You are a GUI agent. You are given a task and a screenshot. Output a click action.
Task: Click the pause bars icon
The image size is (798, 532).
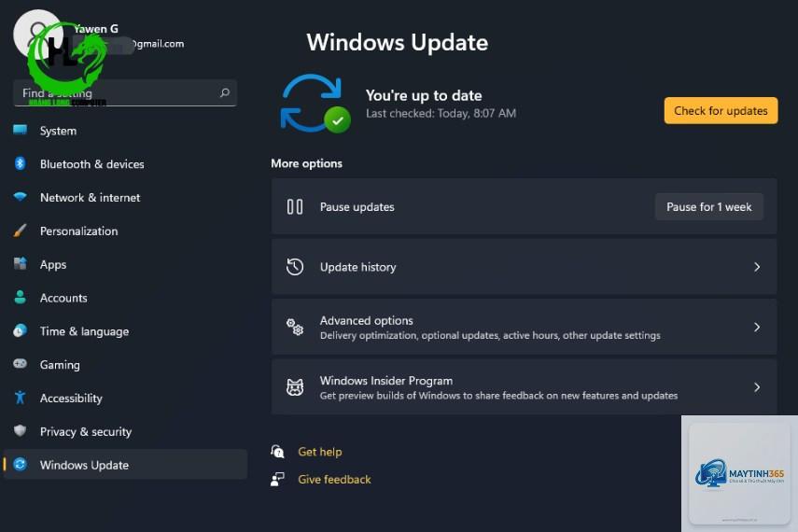tap(295, 206)
